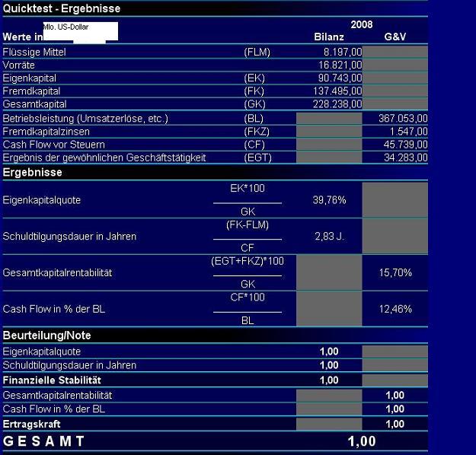Click the 'Eigenkapital' row label in the data table
This screenshot has width=476, height=455.
[x=30, y=78]
